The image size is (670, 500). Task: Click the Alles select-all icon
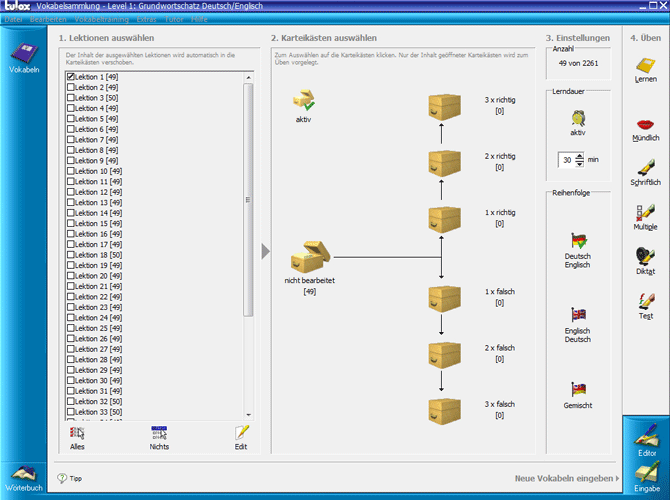pos(77,433)
